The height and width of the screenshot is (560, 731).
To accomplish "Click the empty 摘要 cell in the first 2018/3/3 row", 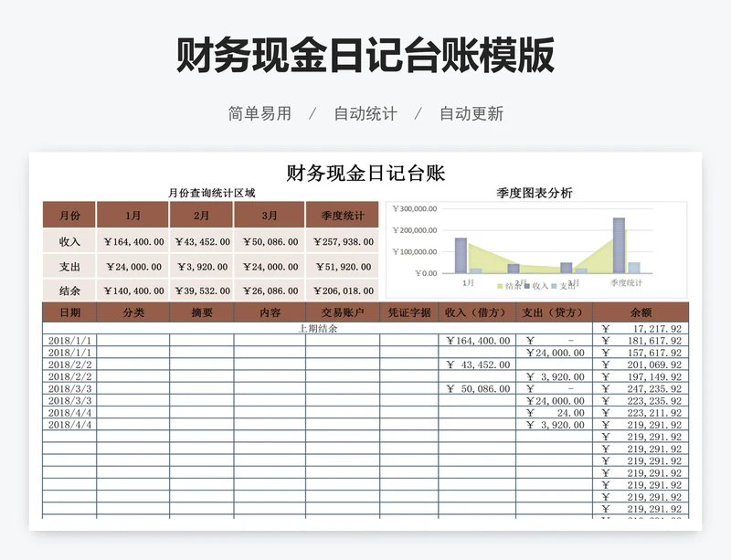I will (x=201, y=389).
